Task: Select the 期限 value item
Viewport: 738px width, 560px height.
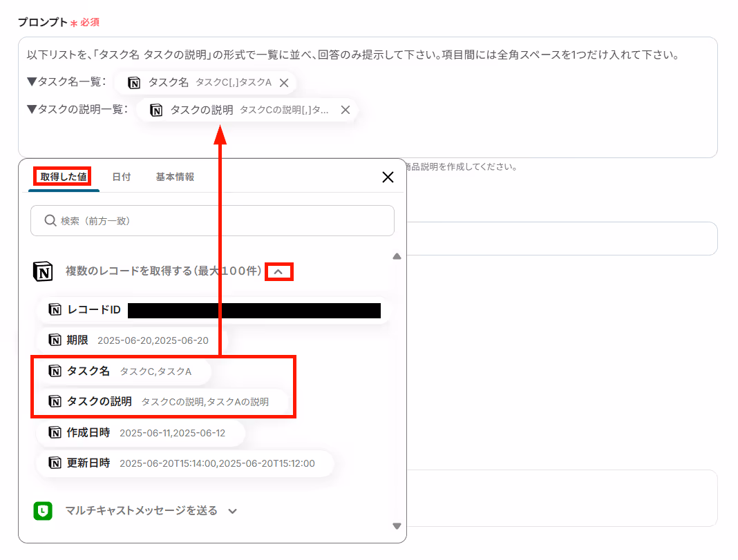Action: 132,340
